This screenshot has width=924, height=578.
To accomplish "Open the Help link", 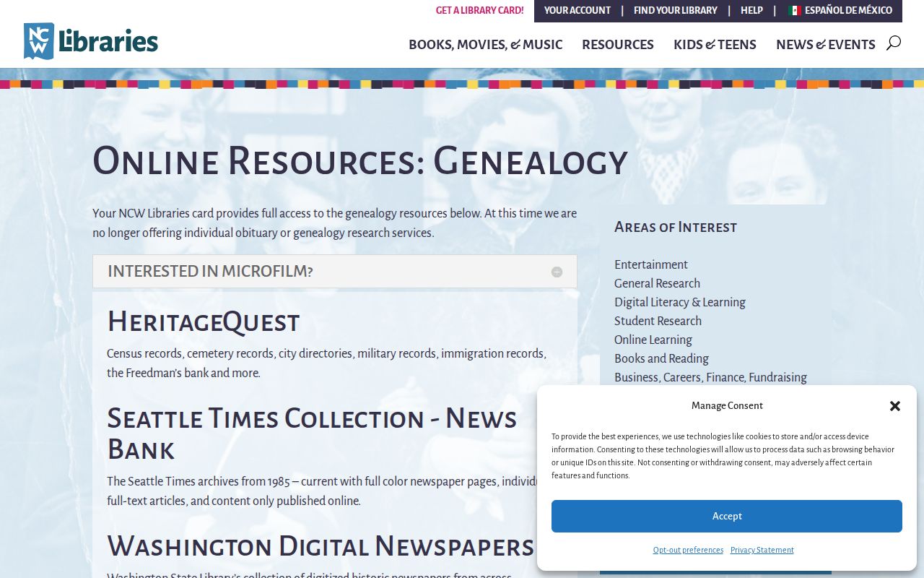I will tap(751, 11).
